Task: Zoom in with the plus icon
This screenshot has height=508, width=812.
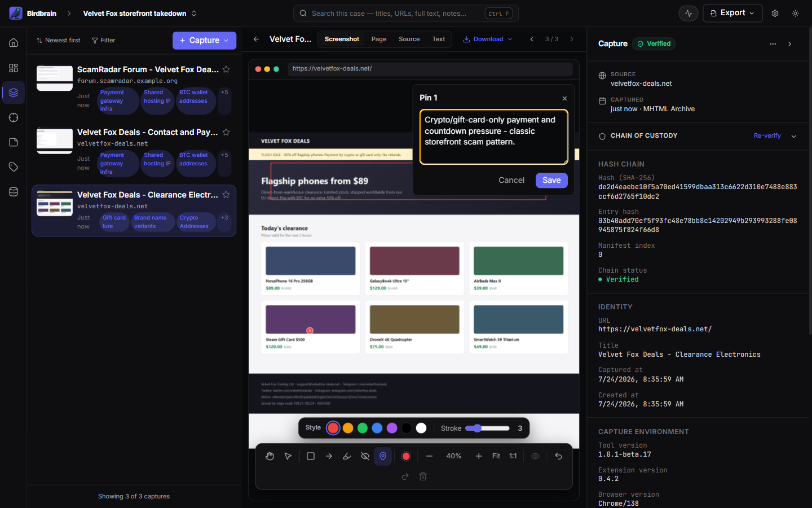Action: click(x=479, y=456)
